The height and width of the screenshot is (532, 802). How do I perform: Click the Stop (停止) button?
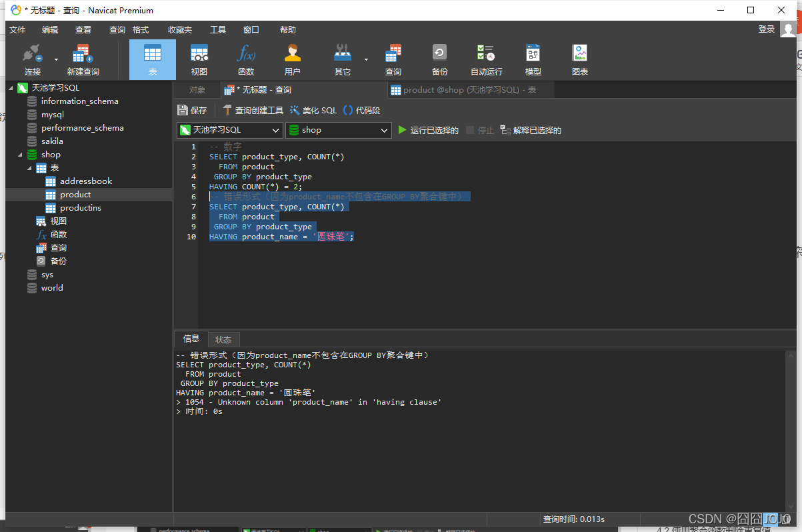(480, 130)
